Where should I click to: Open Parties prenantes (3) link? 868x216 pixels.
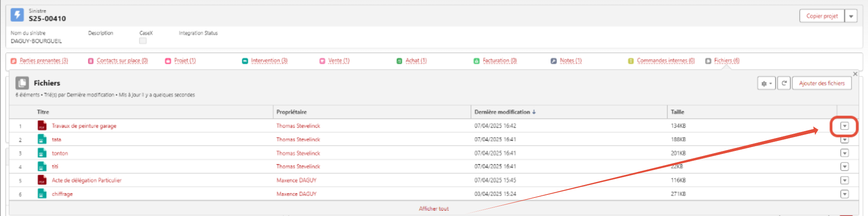[44, 61]
